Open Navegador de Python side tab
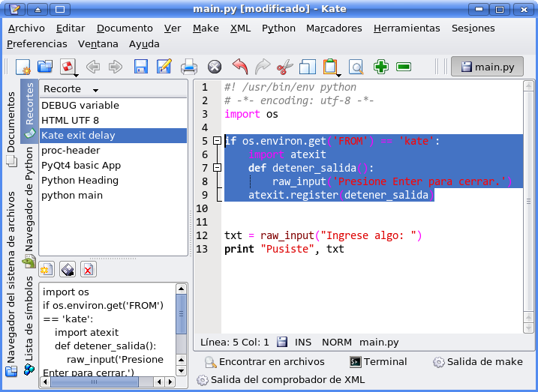Viewport: 538px width, 392px height. tap(29, 208)
